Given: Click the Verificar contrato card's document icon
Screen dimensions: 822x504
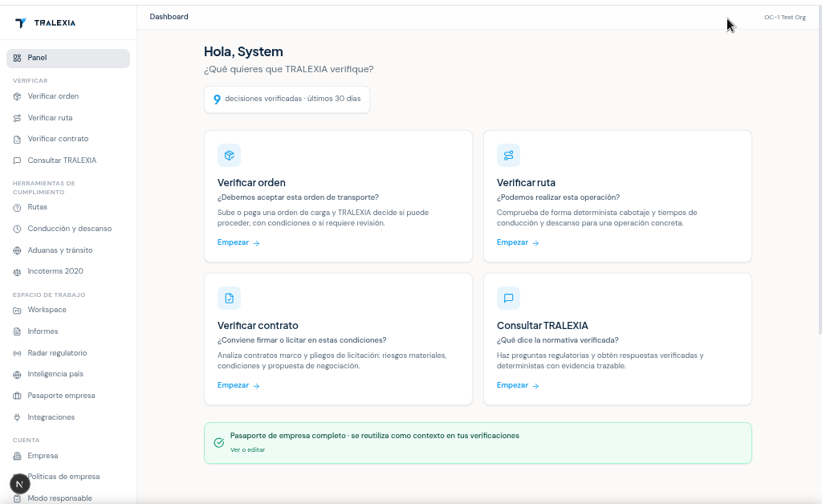Looking at the screenshot, I should point(229,298).
